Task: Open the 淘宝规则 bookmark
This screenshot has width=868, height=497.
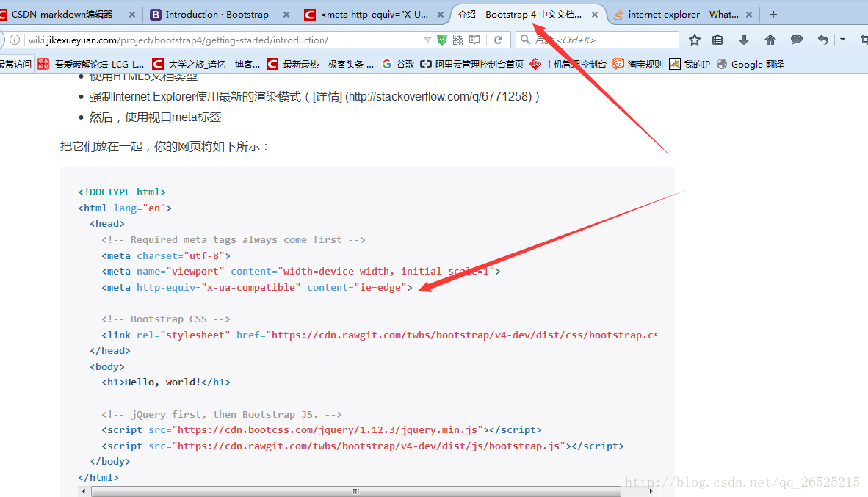Action: (x=637, y=64)
